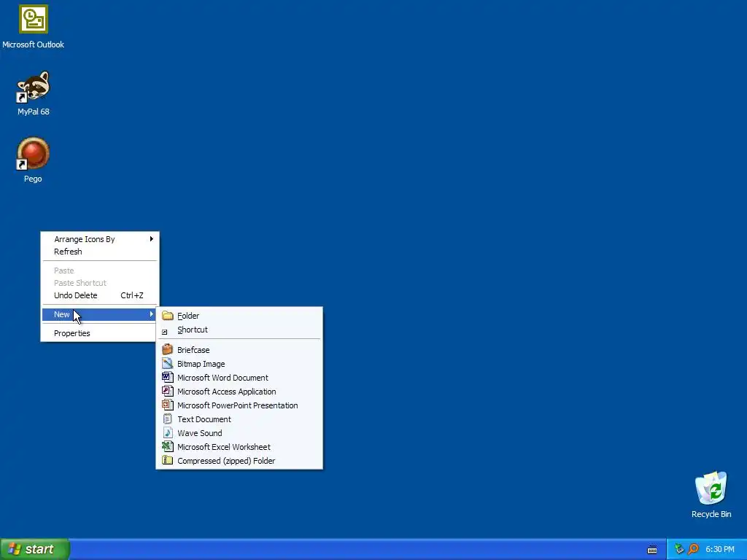Viewport: 747px width, 560px height.
Task: Open the Start menu button
Action: click(x=34, y=549)
